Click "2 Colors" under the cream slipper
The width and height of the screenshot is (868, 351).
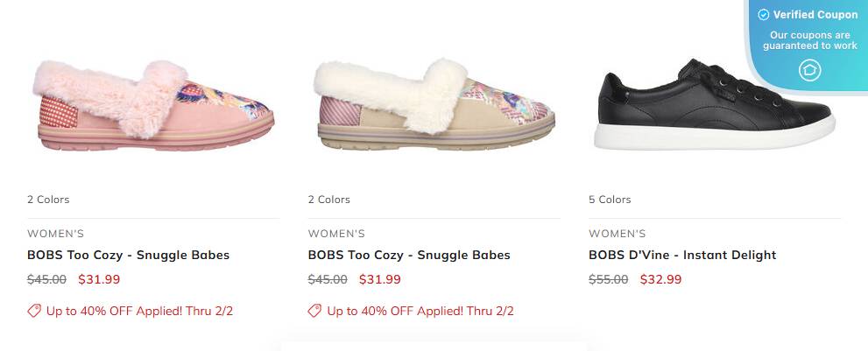point(329,200)
